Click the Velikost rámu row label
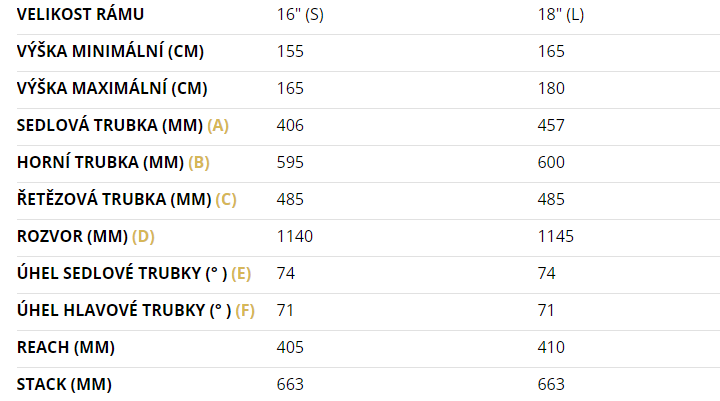 click(x=80, y=15)
